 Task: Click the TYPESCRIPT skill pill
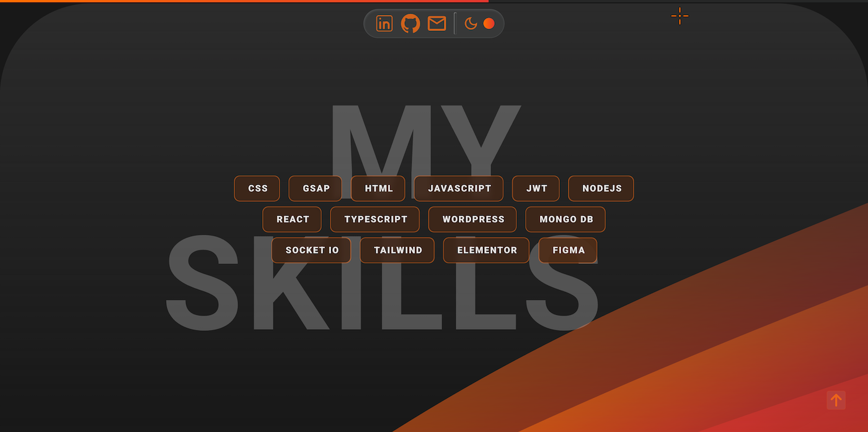374,219
